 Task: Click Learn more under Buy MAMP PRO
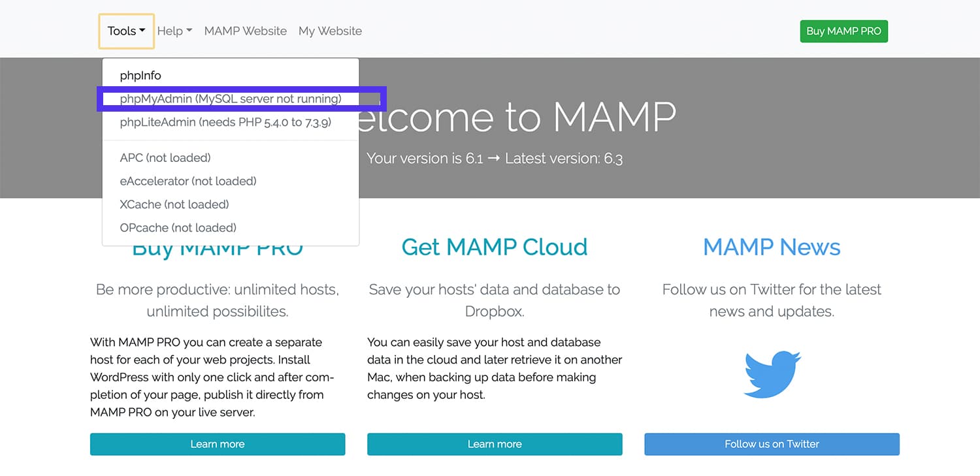point(218,444)
